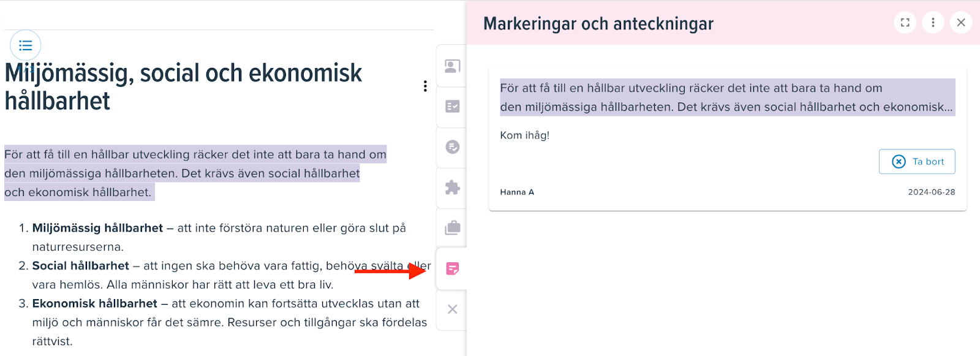This screenshot has width=980, height=356.
Task: Open the table of contents list icon
Action: [26, 45]
